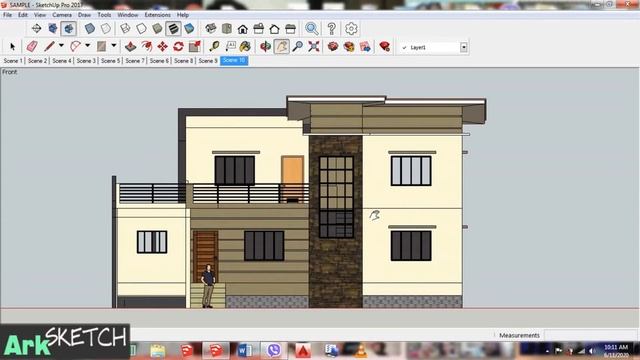Set camera to Front view

pyautogui.click(x=243, y=29)
